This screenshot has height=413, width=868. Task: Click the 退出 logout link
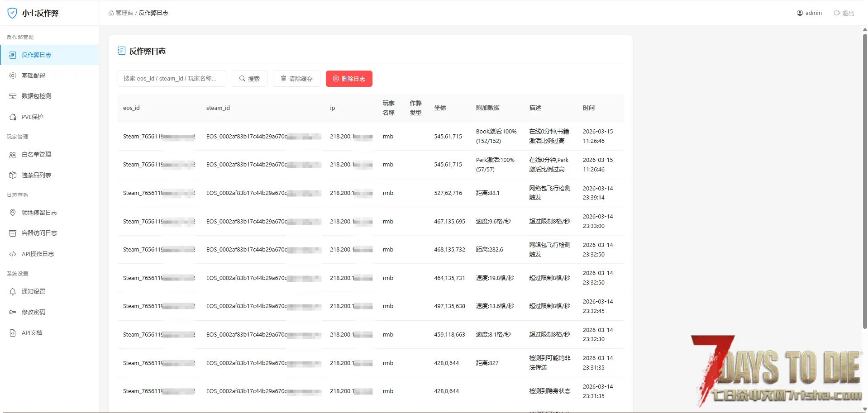pyautogui.click(x=844, y=13)
